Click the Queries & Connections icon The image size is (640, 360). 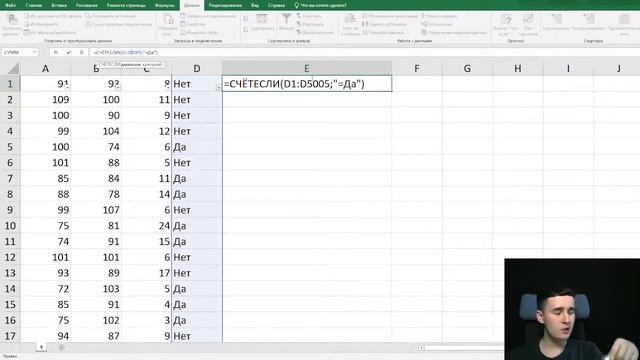click(183, 16)
